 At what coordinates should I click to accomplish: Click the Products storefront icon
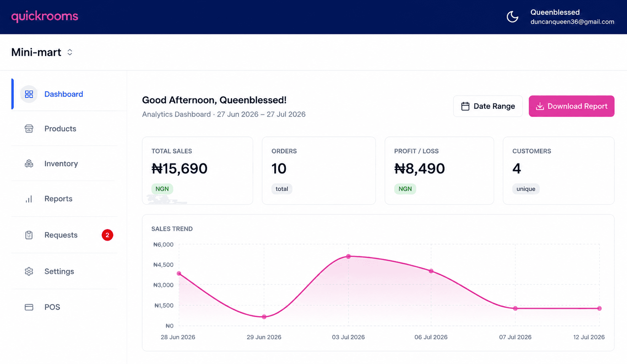[x=29, y=129]
